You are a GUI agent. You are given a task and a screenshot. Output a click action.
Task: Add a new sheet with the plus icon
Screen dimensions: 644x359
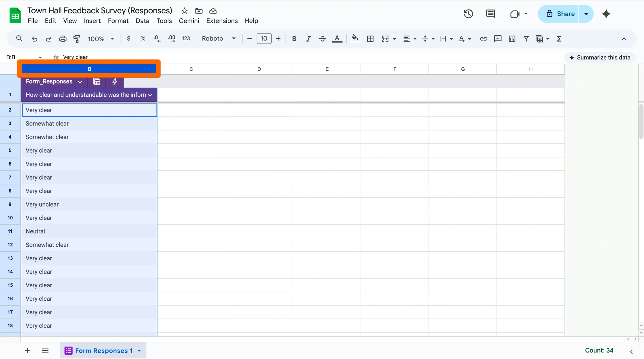point(27,350)
